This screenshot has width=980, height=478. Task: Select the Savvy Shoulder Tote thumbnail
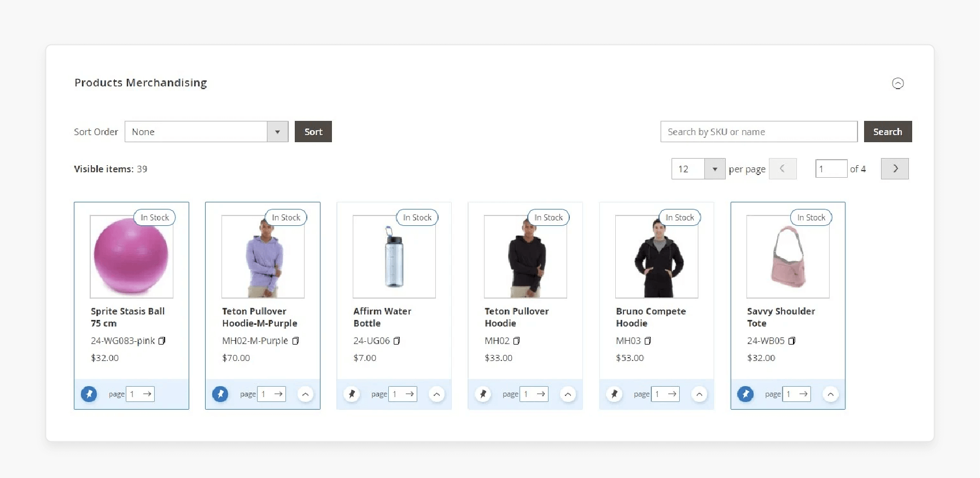788,257
